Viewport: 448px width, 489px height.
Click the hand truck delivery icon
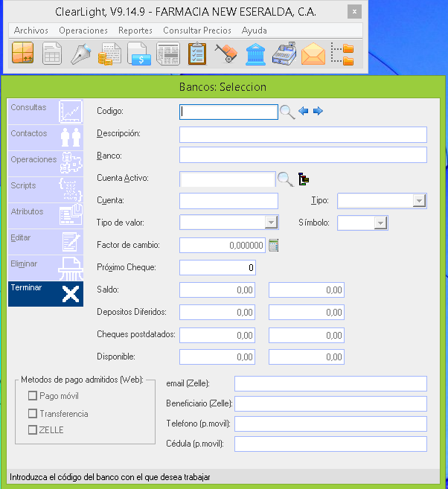point(226,54)
